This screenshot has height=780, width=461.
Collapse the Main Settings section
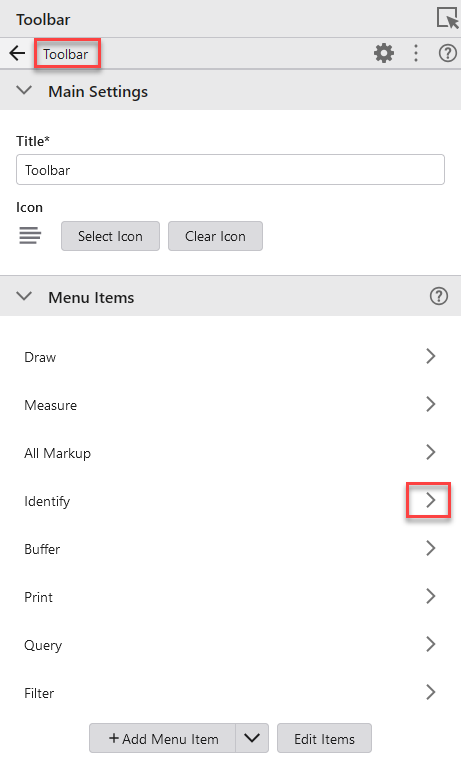click(24, 91)
